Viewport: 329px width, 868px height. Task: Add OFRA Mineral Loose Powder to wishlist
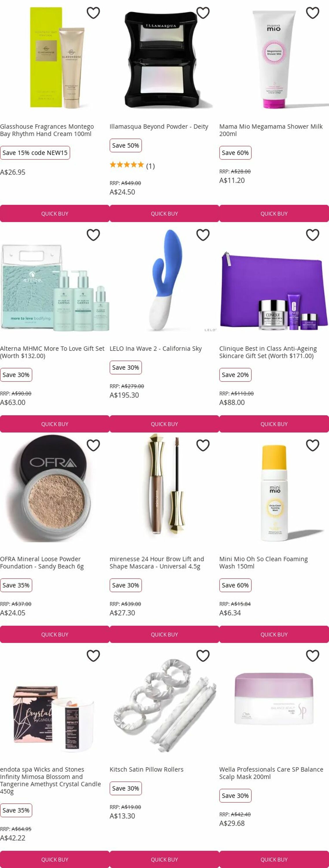click(x=93, y=445)
